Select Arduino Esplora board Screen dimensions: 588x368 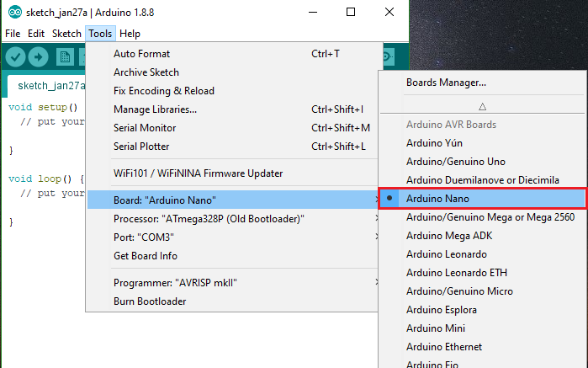click(x=482, y=309)
